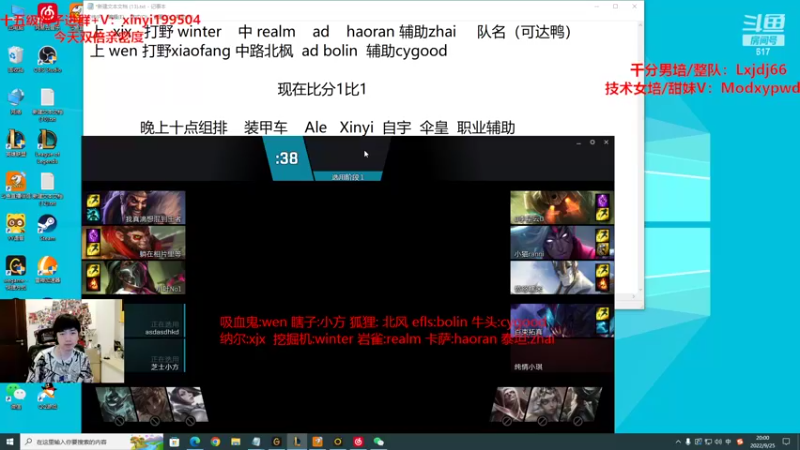The width and height of the screenshot is (800, 450).
Task: Toggle the Chinese IME indicator in tray
Action: pyautogui.click(x=728, y=442)
